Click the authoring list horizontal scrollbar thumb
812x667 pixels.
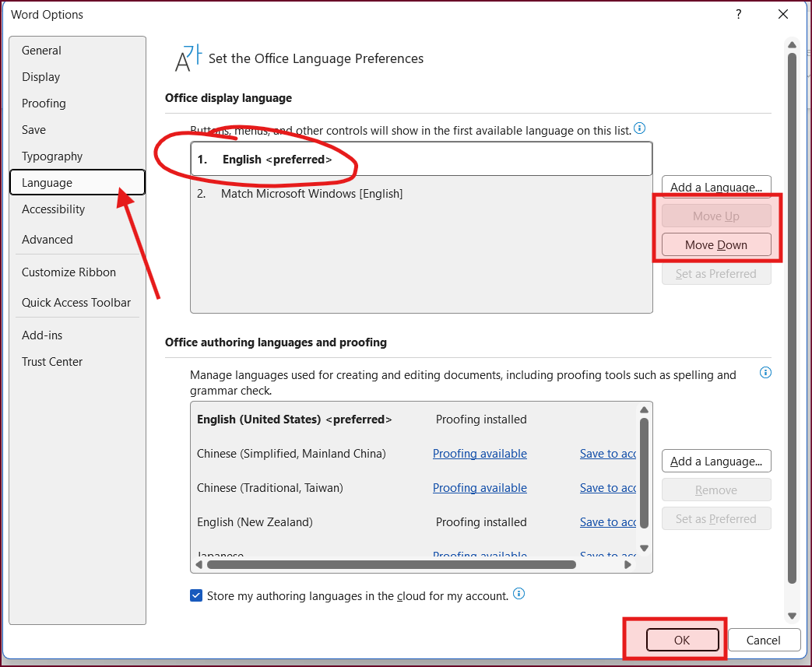point(392,564)
